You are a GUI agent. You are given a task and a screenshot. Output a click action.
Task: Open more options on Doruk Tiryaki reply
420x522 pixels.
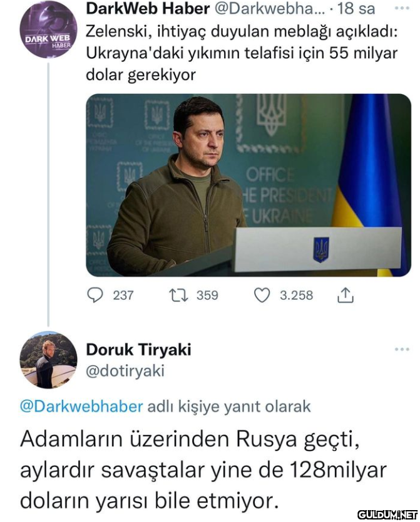[401, 348]
